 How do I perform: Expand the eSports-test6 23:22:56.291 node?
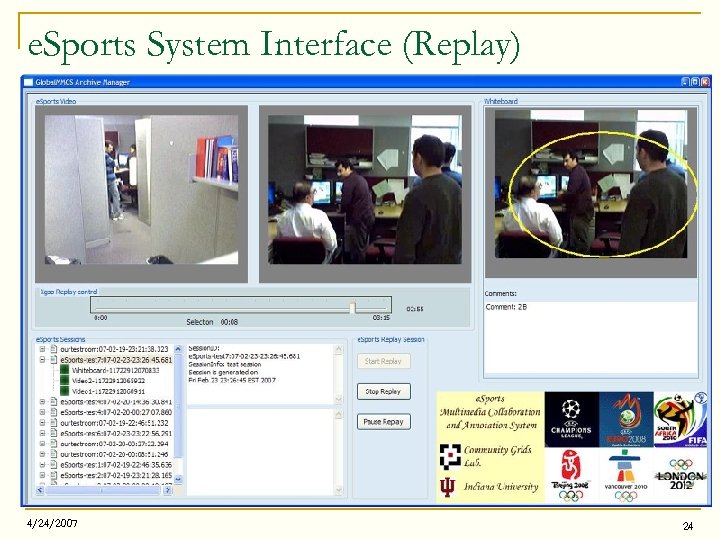[x=42, y=433]
